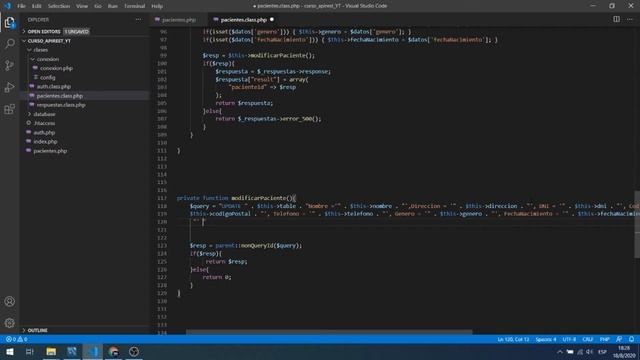This screenshot has height=360, width=640.
Task: Open the View menu
Action: click(x=82, y=6)
